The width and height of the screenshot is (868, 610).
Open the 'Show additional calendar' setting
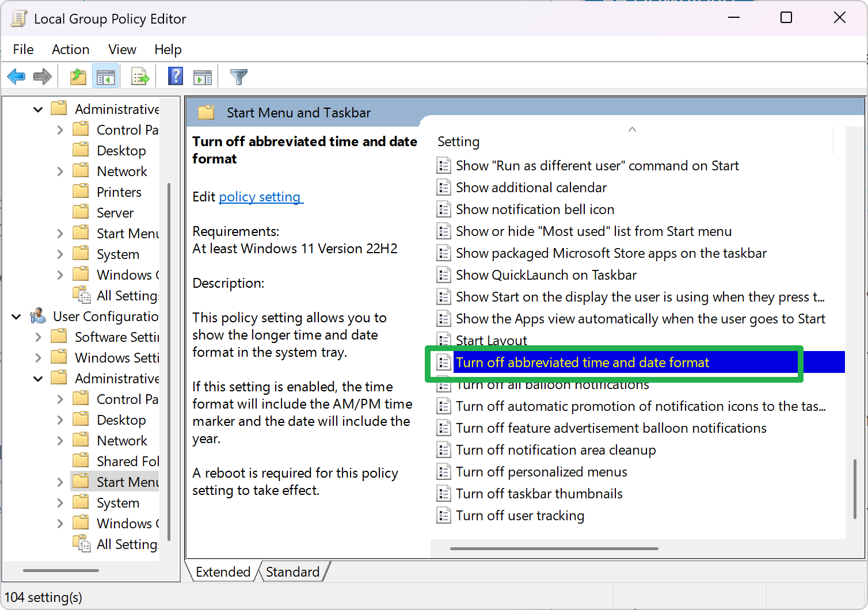pyautogui.click(x=531, y=187)
